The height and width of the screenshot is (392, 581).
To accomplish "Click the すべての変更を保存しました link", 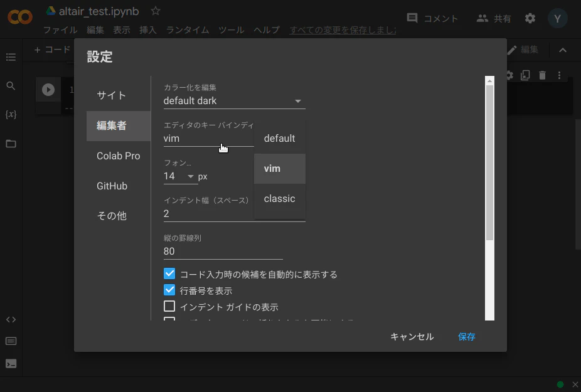I will click(343, 30).
